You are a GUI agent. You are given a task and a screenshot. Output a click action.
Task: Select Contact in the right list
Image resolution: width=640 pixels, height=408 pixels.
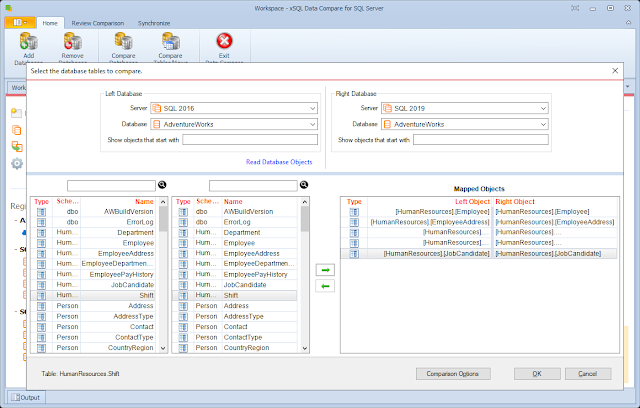coord(235,327)
